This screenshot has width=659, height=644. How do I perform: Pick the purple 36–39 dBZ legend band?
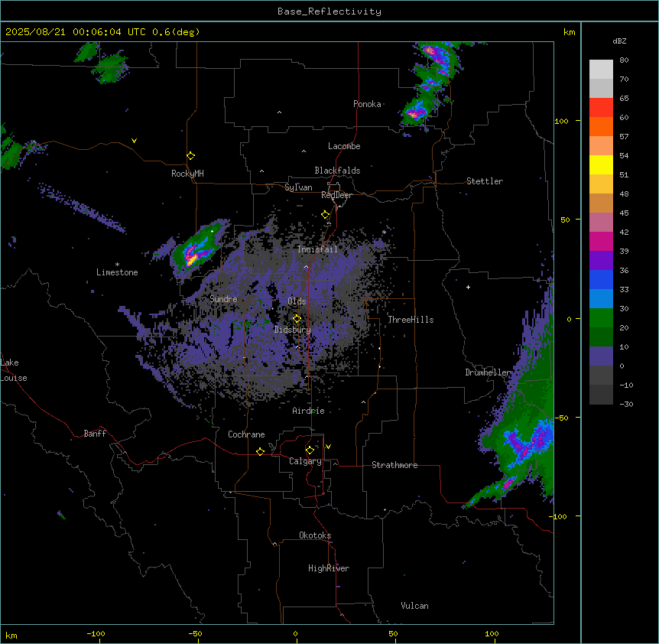point(601,261)
